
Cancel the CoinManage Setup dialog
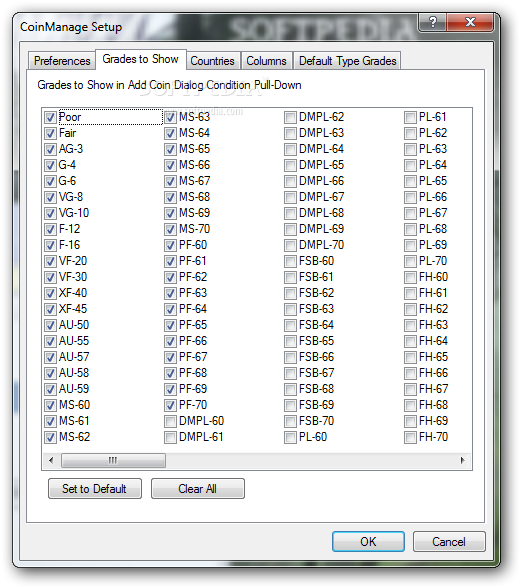(449, 542)
